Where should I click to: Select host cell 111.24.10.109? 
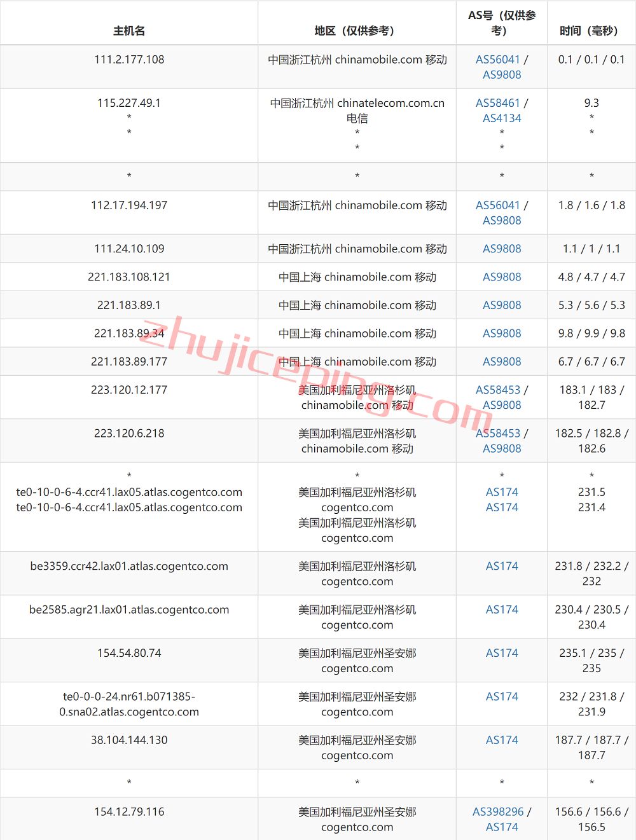coord(129,249)
